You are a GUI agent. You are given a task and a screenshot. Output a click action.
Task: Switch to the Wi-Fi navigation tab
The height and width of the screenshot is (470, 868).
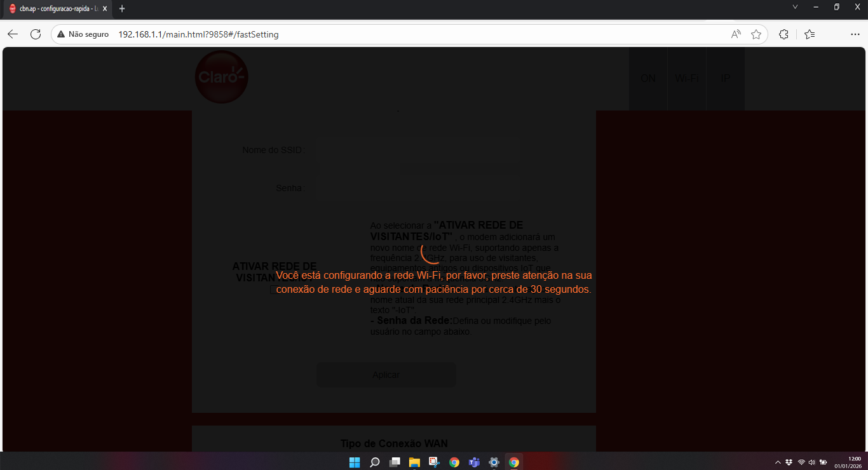pyautogui.click(x=686, y=79)
